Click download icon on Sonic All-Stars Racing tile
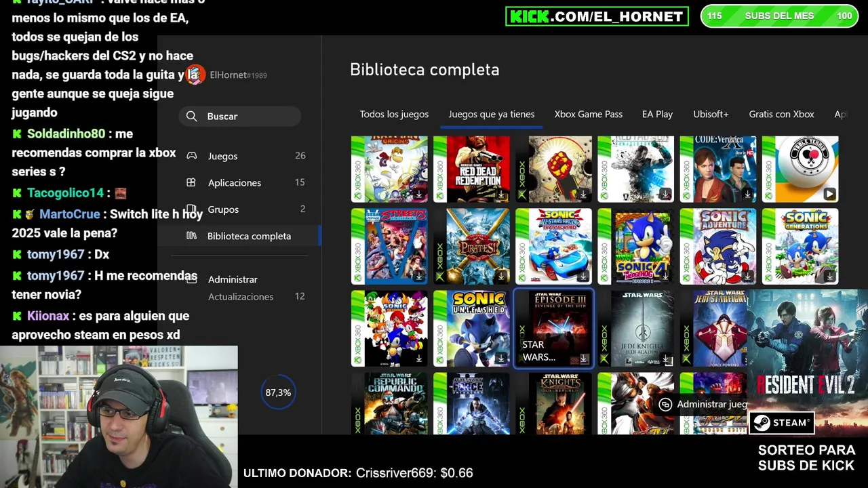This screenshot has height=488, width=868. tap(583, 277)
